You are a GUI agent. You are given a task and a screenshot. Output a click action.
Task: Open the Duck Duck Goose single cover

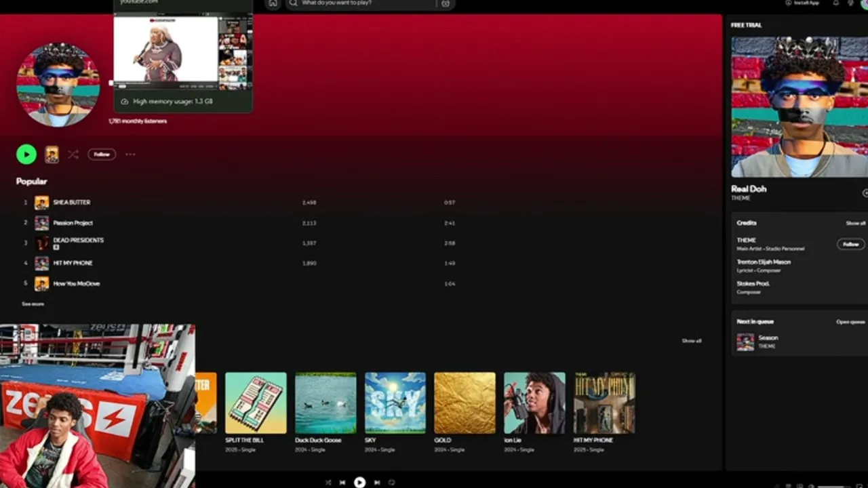point(325,403)
